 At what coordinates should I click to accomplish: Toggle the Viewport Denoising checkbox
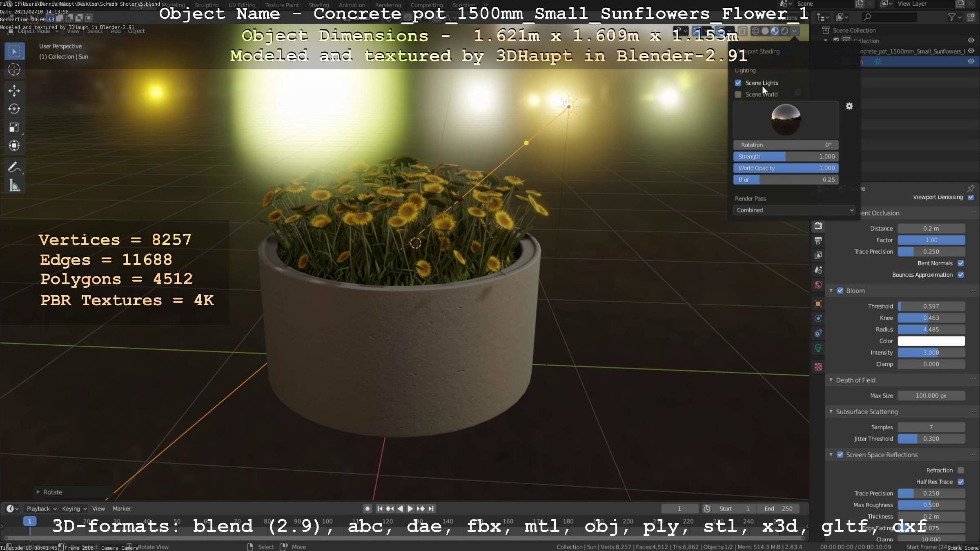(x=971, y=197)
